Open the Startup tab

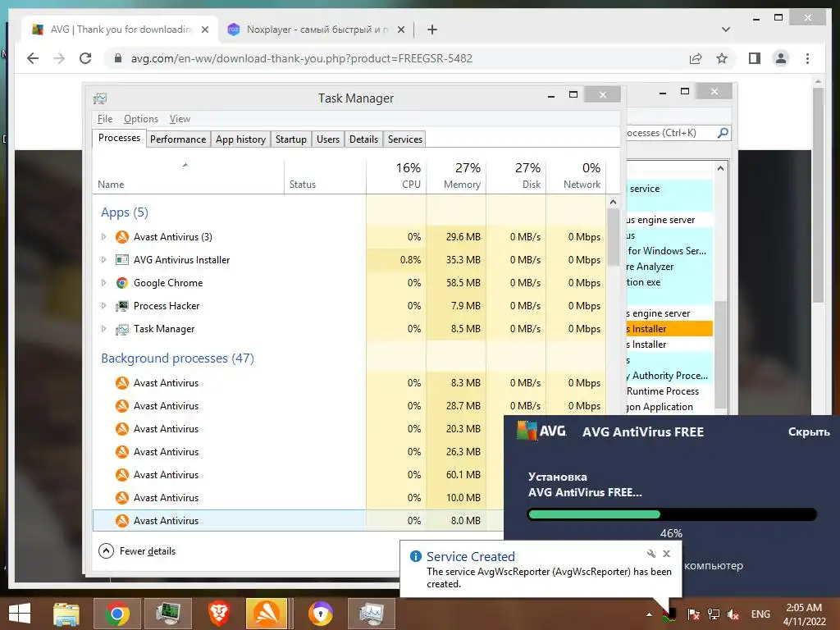coord(291,139)
